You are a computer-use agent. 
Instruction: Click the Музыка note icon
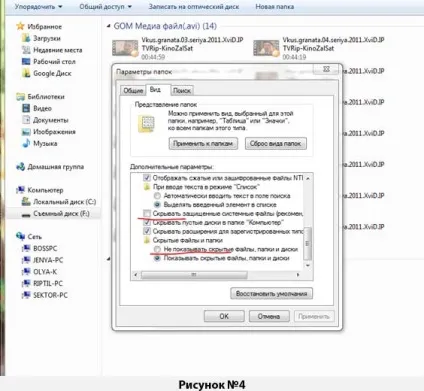pyautogui.click(x=26, y=143)
